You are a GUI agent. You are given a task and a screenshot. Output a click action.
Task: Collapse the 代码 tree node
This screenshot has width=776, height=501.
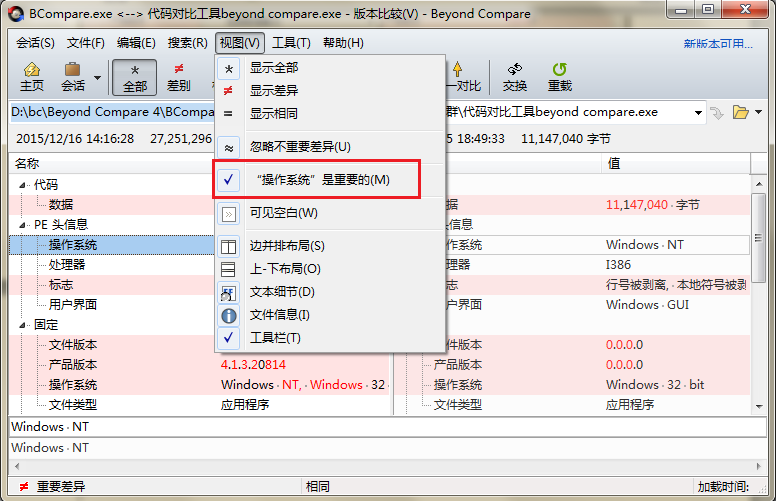click(x=22, y=185)
